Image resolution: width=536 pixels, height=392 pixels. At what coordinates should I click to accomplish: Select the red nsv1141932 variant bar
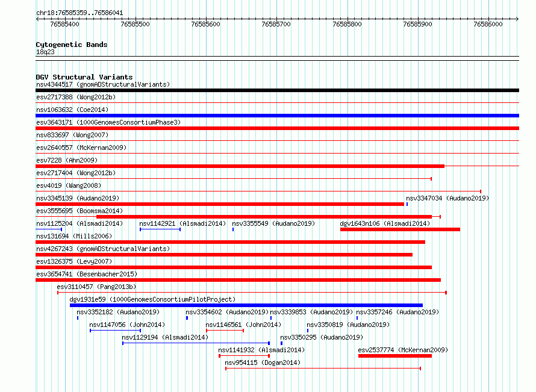(245, 356)
